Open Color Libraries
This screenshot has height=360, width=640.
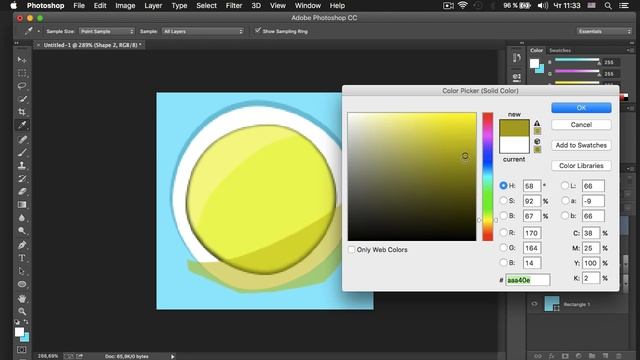coord(581,165)
